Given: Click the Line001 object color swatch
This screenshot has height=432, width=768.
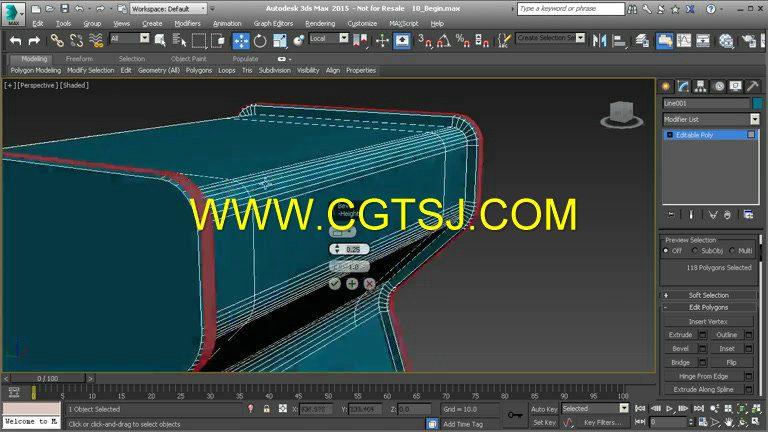Looking at the screenshot, I should coord(757,103).
